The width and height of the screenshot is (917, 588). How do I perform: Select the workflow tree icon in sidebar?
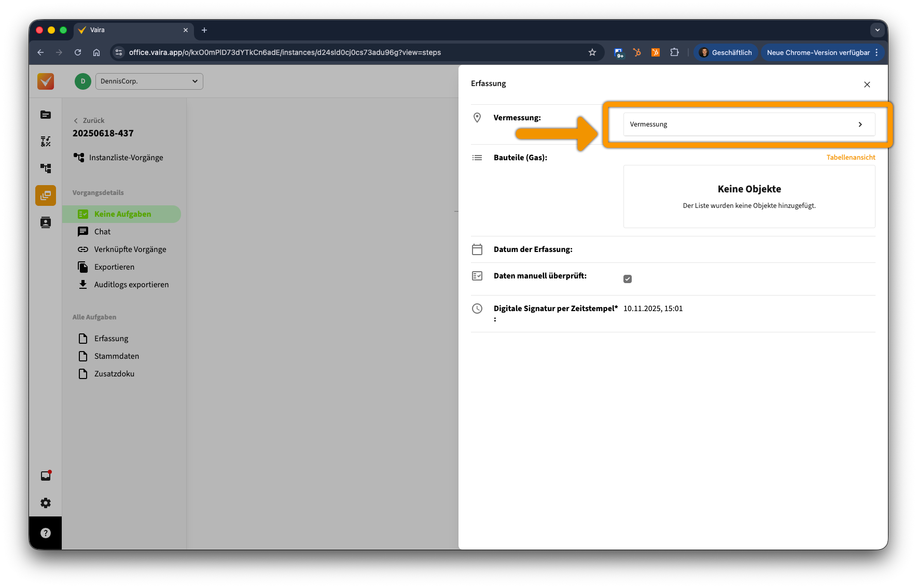(46, 169)
